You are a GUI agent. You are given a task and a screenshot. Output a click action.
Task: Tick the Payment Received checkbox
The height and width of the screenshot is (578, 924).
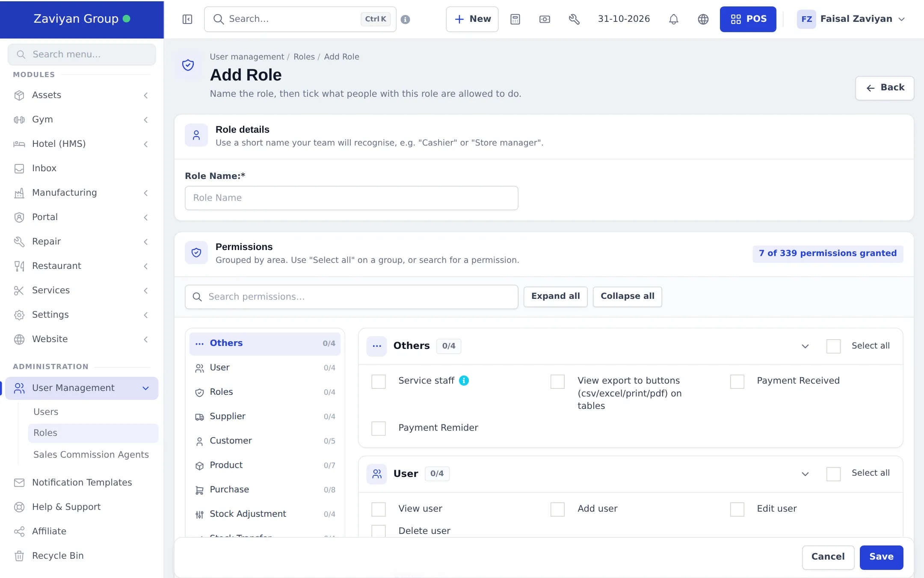tap(737, 381)
